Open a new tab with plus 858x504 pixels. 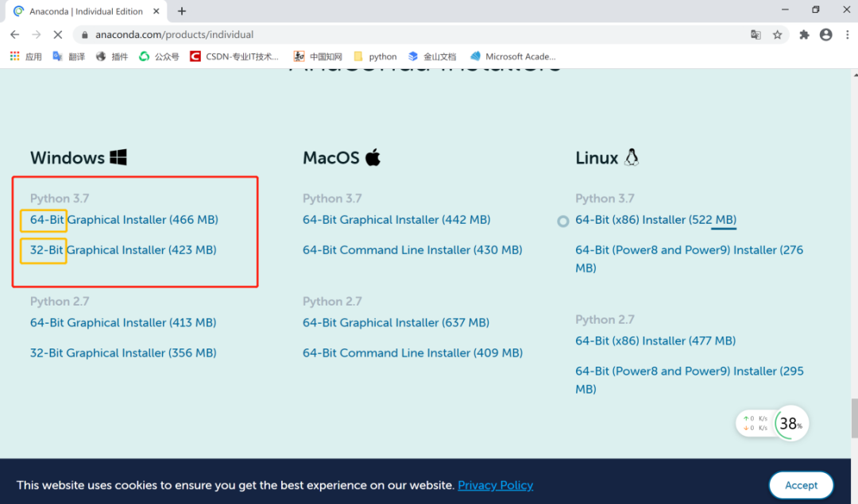pyautogui.click(x=182, y=11)
